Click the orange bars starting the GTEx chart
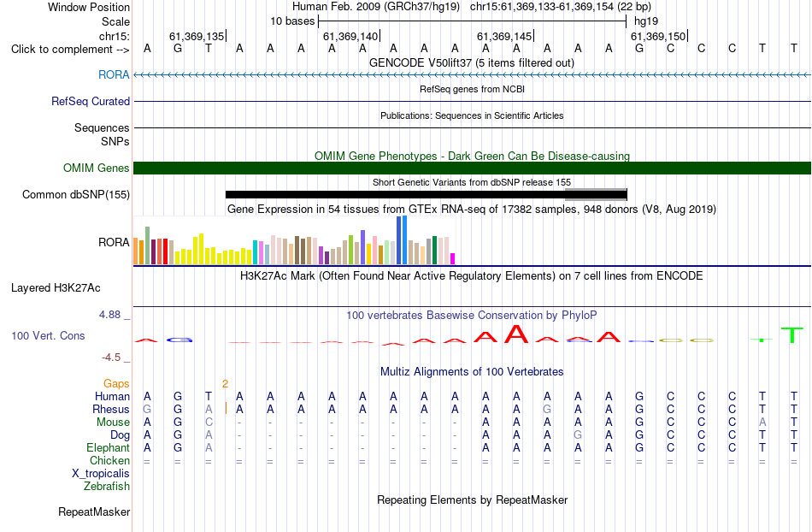The height and width of the screenshot is (532, 812). [x=138, y=251]
